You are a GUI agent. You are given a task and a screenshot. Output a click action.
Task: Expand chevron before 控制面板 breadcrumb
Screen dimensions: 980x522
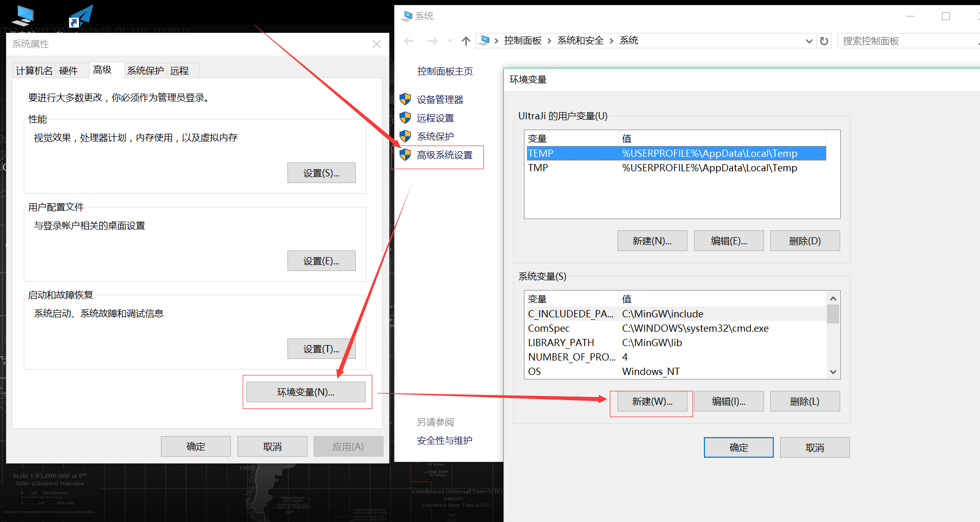[496, 41]
